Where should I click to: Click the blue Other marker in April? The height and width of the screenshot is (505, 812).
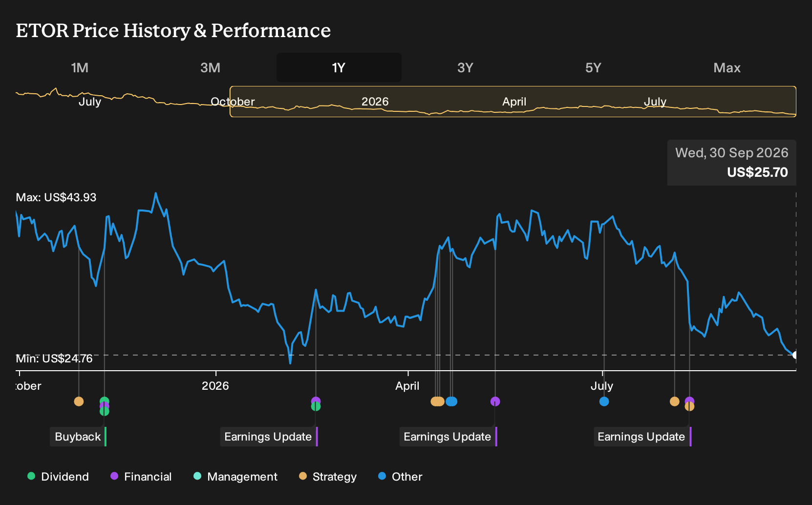coord(451,401)
